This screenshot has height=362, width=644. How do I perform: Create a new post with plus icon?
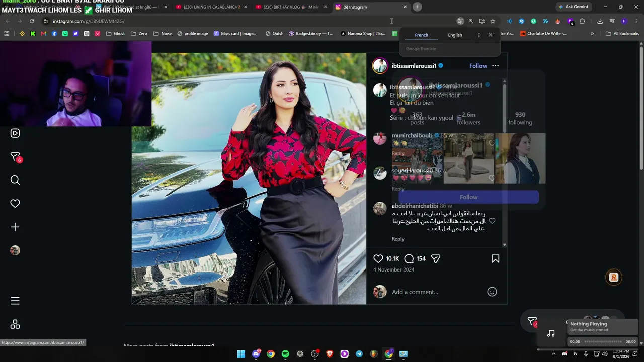point(15,227)
